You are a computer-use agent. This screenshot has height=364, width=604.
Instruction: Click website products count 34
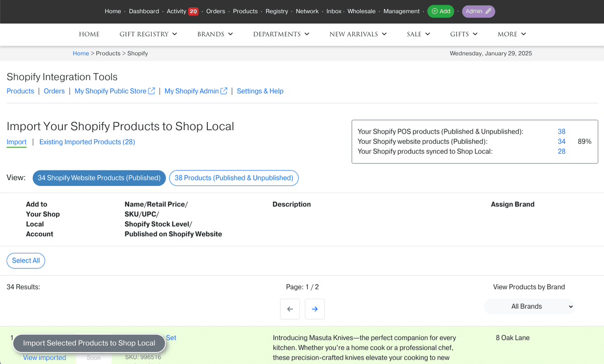(562, 141)
